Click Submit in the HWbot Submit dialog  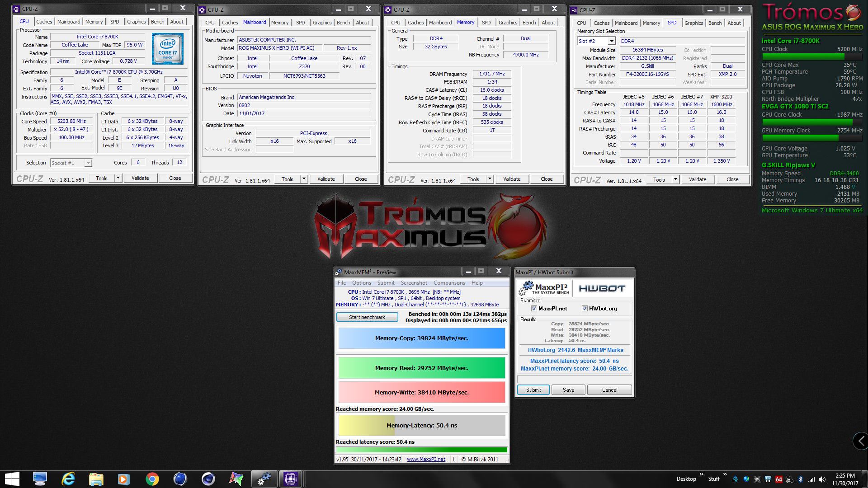click(x=533, y=390)
